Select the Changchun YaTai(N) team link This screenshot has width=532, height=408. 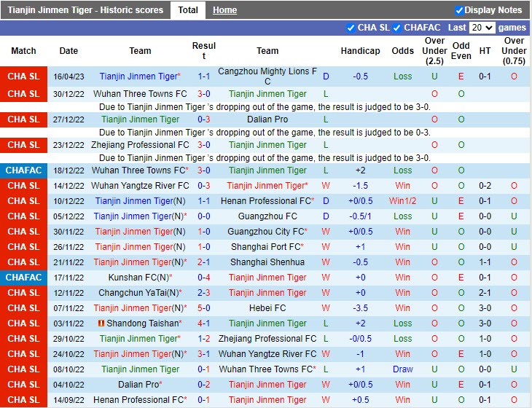pos(140,293)
